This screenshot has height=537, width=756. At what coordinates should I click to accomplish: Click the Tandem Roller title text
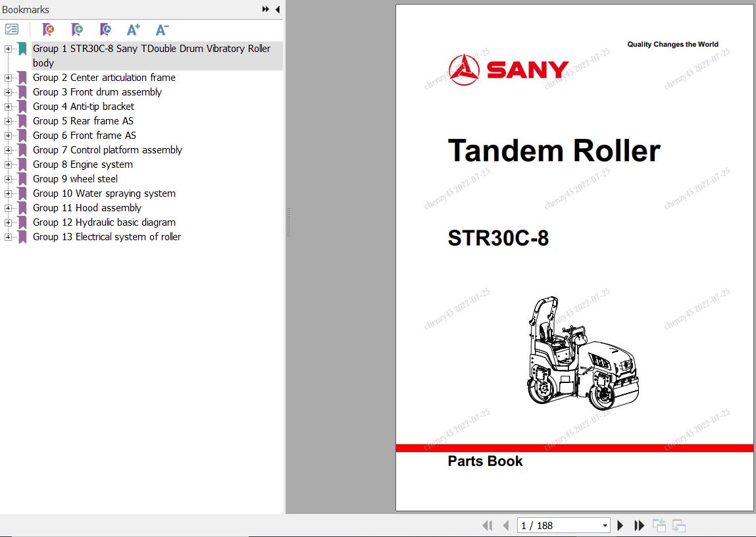point(554,151)
